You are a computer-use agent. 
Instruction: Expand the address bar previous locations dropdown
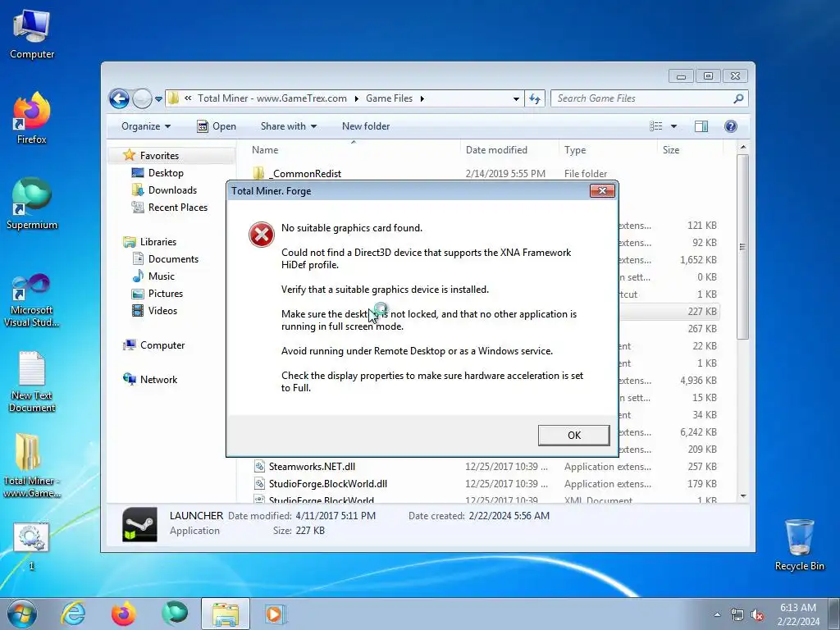[x=516, y=98]
